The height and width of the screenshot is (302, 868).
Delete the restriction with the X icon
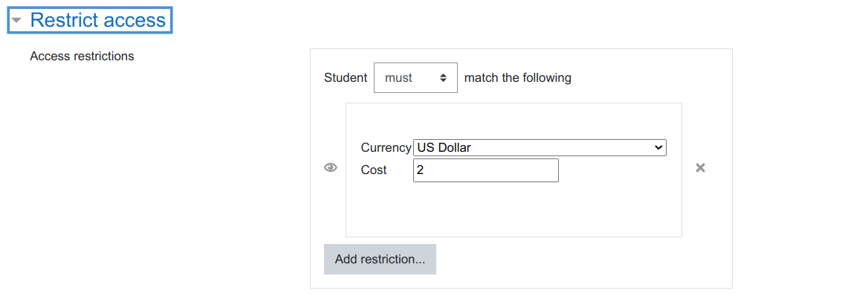click(x=700, y=168)
